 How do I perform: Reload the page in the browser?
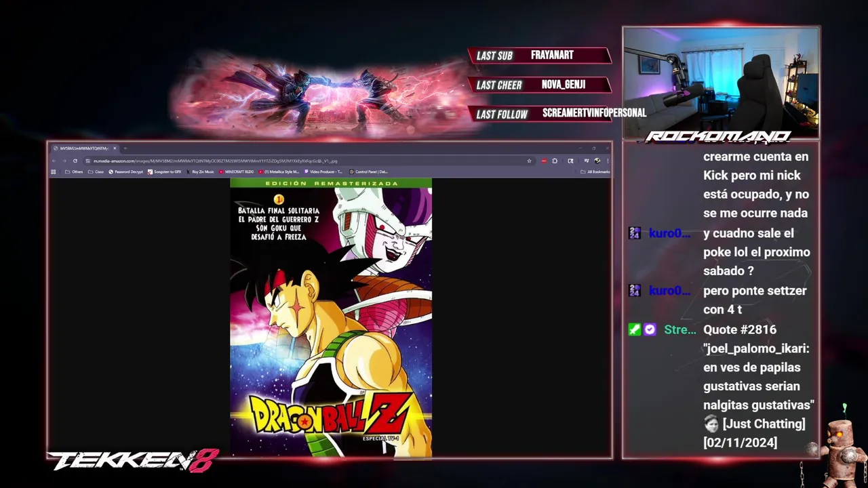coord(75,161)
